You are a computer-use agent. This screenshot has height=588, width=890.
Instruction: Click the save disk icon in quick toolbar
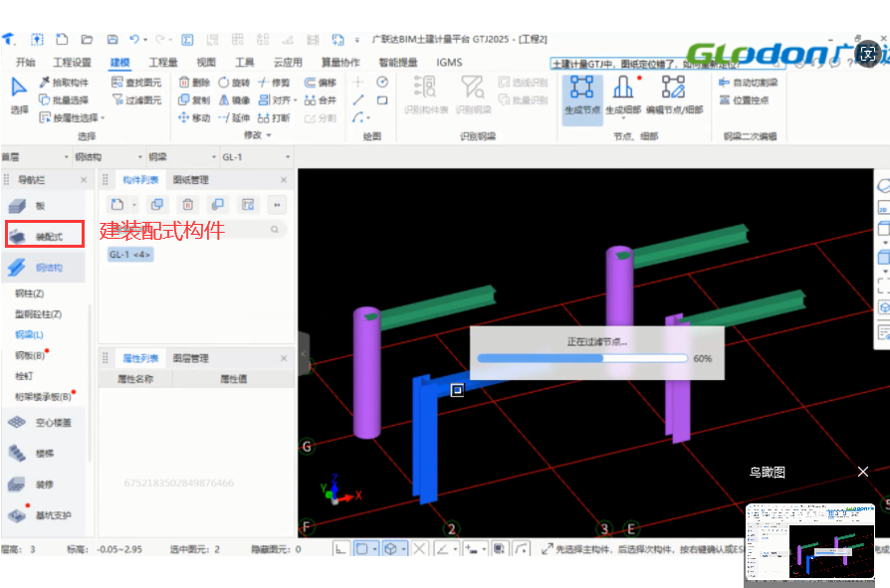[x=112, y=39]
